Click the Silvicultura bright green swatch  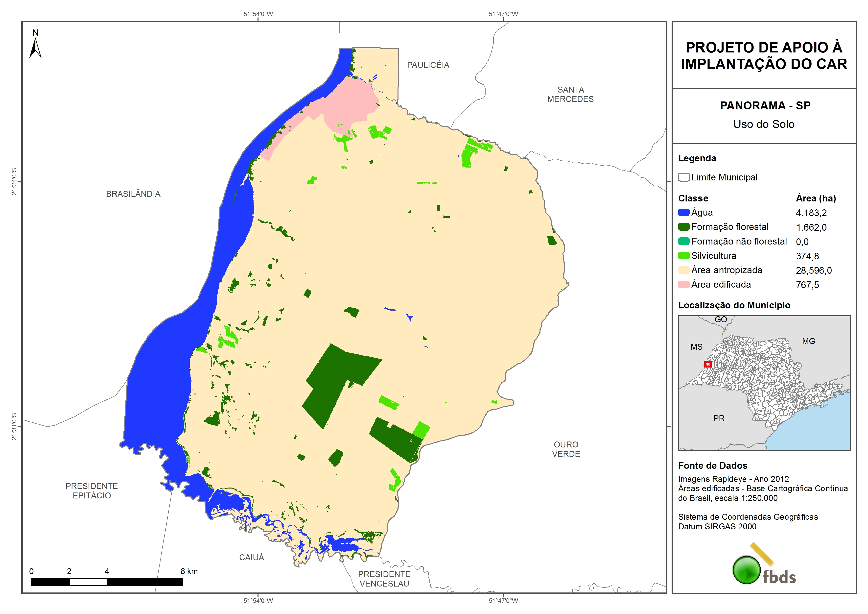(x=683, y=255)
